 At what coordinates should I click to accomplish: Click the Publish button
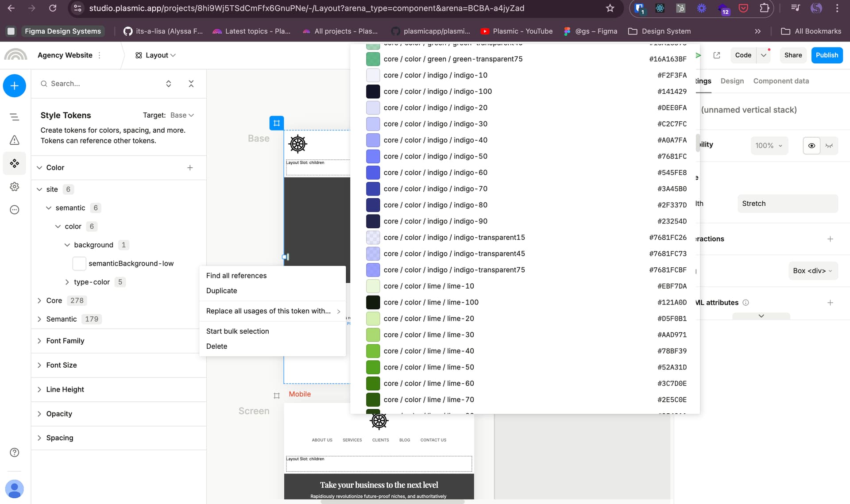tap(827, 55)
